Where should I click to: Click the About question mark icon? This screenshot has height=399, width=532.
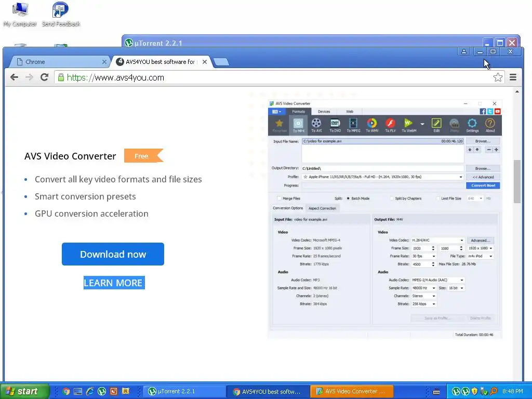[490, 125]
